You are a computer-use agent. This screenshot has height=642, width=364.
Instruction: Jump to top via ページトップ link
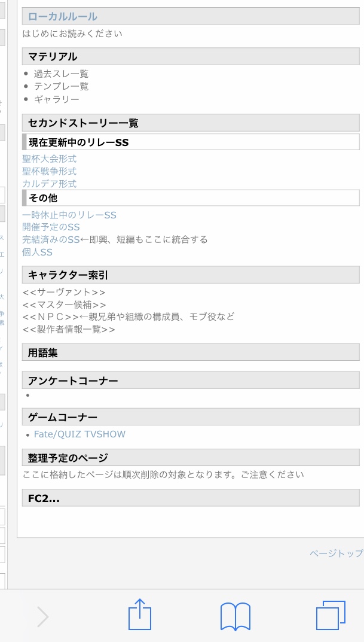pyautogui.click(x=336, y=553)
